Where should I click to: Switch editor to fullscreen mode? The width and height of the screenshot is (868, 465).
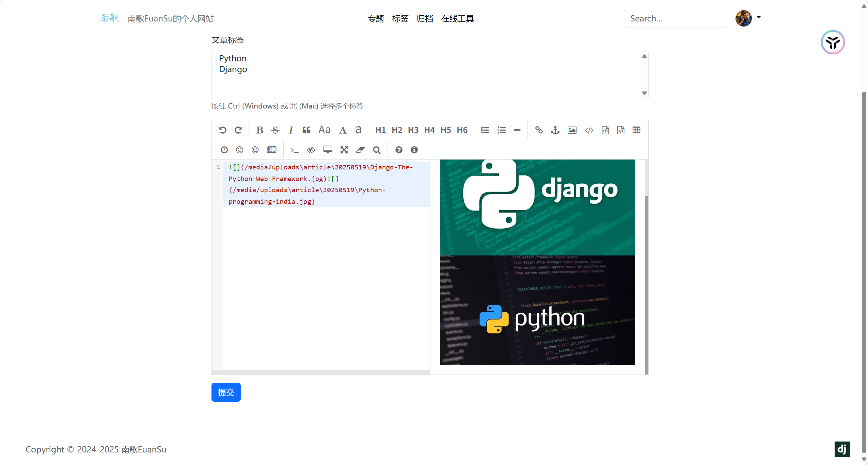[344, 150]
